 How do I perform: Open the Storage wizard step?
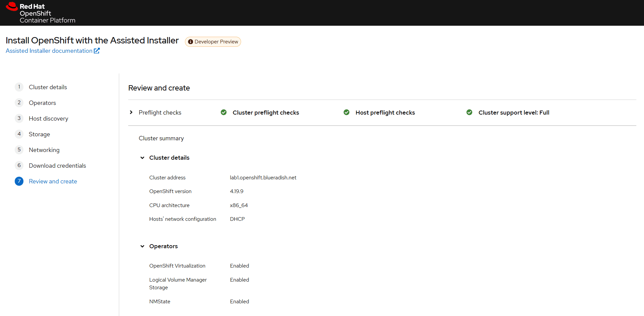pos(39,134)
